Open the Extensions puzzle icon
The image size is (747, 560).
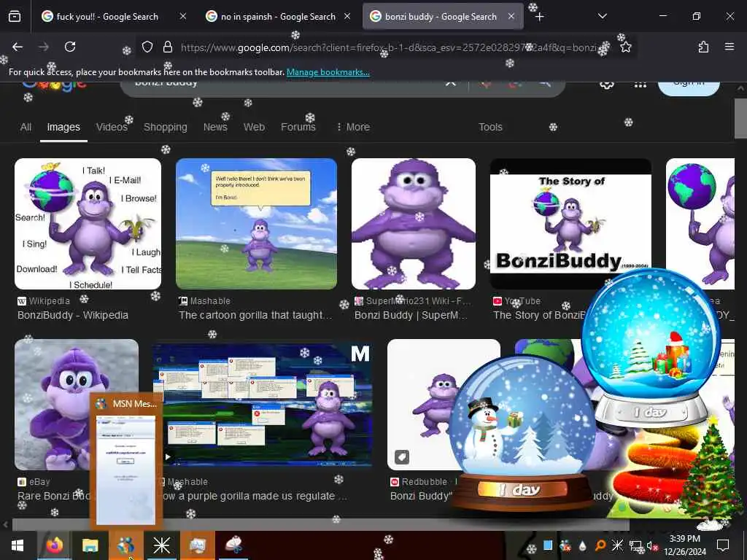pos(703,47)
